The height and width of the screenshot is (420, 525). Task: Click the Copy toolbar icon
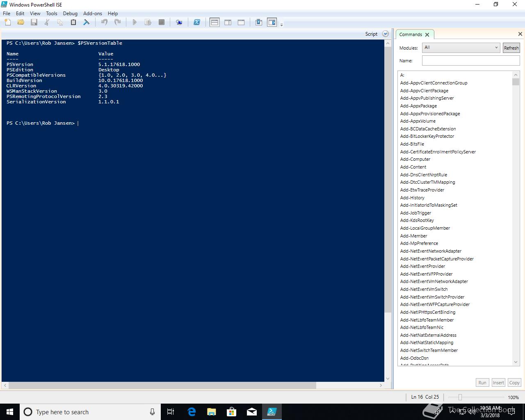tap(60, 22)
